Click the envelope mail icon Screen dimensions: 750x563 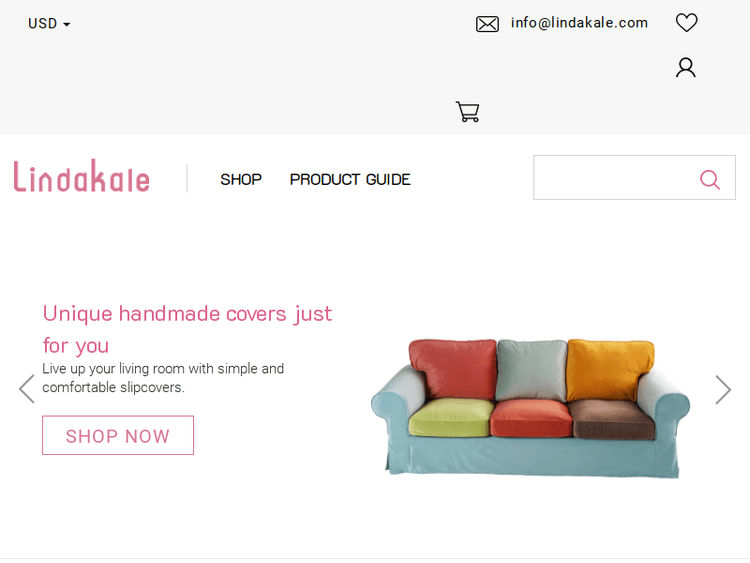[487, 24]
